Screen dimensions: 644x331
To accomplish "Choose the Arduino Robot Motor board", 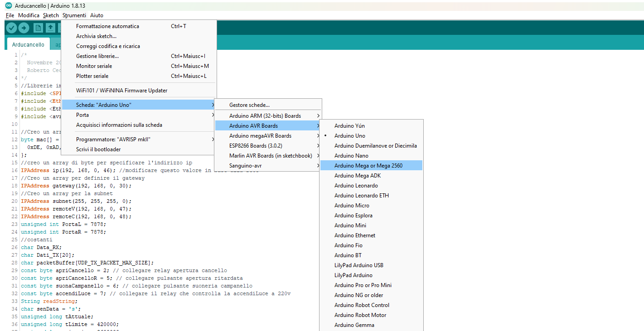I will (371, 315).
